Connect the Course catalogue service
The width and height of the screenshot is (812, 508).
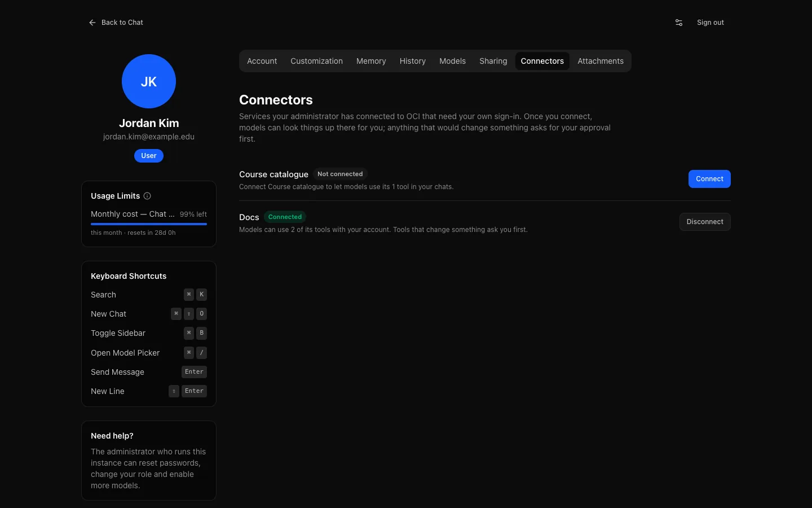pyautogui.click(x=709, y=179)
